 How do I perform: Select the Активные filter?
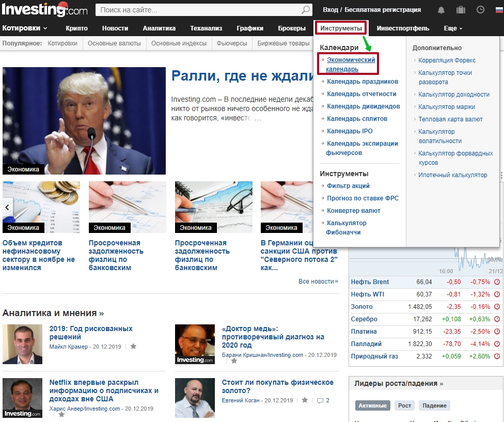(x=372, y=405)
